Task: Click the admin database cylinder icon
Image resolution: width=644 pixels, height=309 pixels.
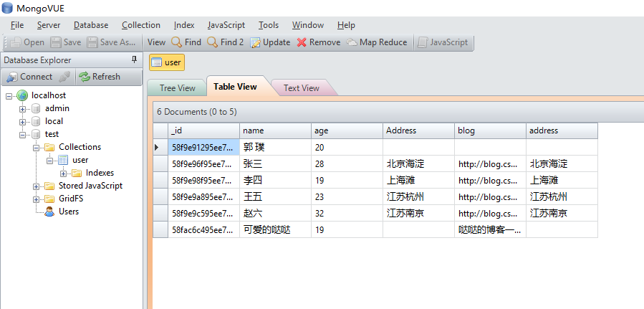Action: [x=36, y=108]
